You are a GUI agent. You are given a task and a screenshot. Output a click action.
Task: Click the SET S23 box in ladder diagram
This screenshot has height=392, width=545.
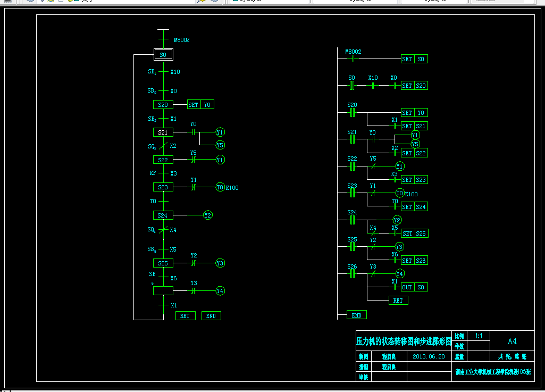(414, 180)
